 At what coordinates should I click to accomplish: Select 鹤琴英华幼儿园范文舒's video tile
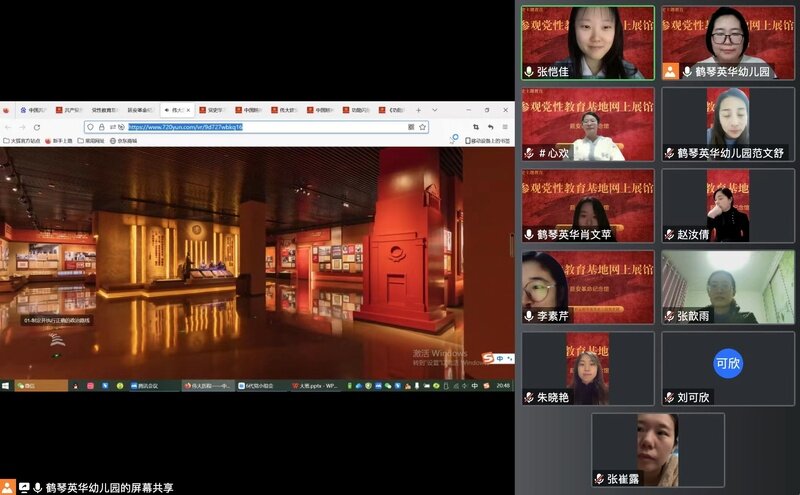click(x=728, y=124)
